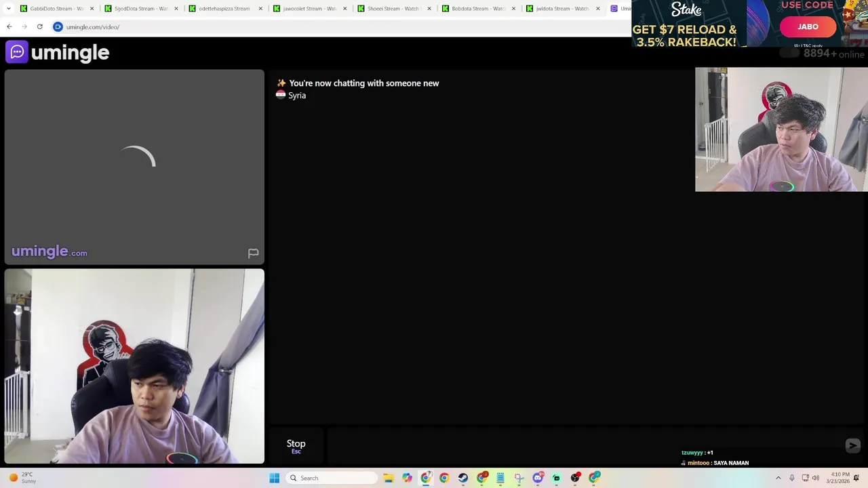Viewport: 868px width, 488px height.
Task: Open the weather widget showing 29°C Sunny
Action: click(x=22, y=478)
